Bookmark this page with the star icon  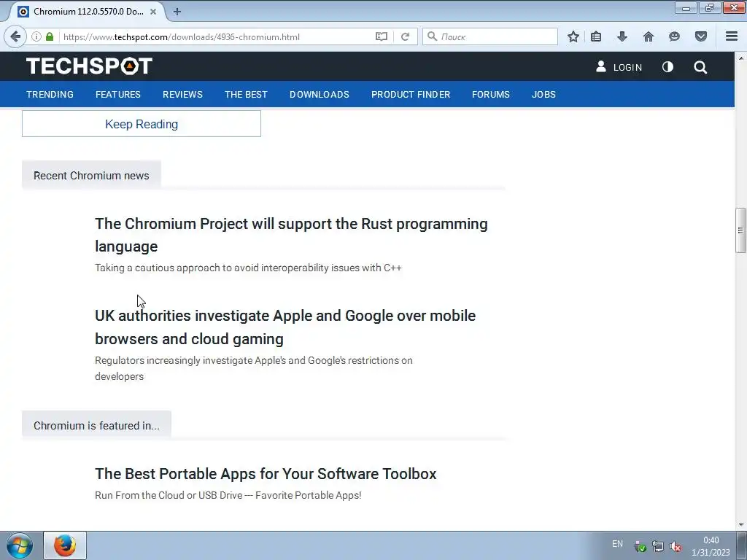coord(573,36)
